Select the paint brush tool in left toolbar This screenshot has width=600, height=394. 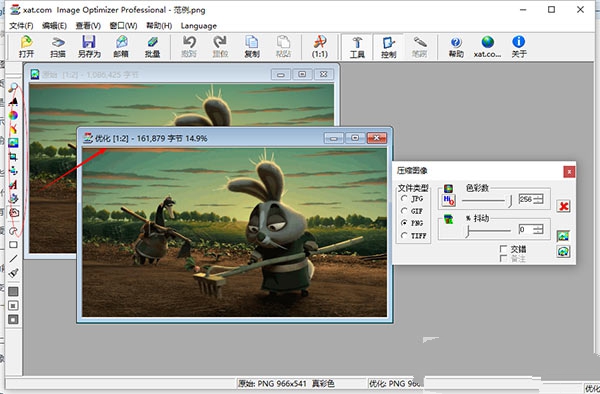point(13,273)
